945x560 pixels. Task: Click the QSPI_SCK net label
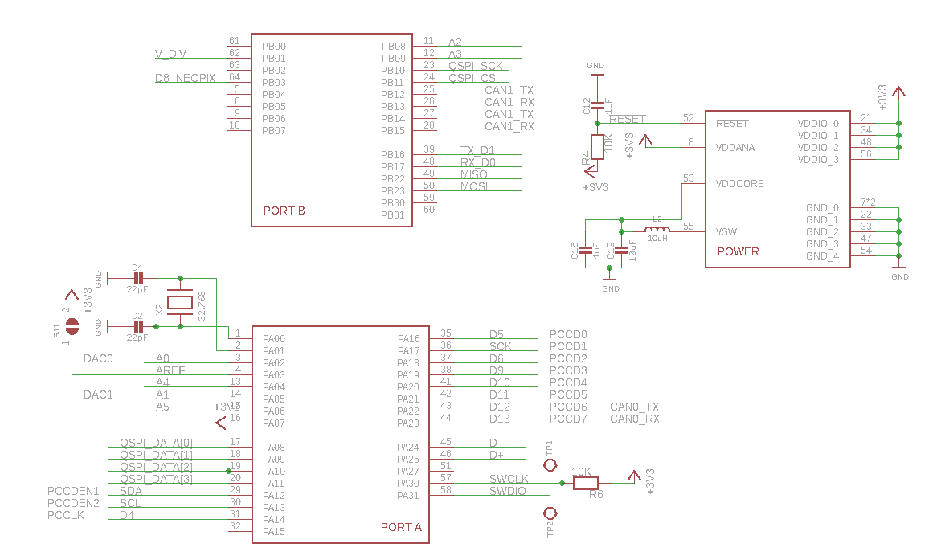click(476, 66)
